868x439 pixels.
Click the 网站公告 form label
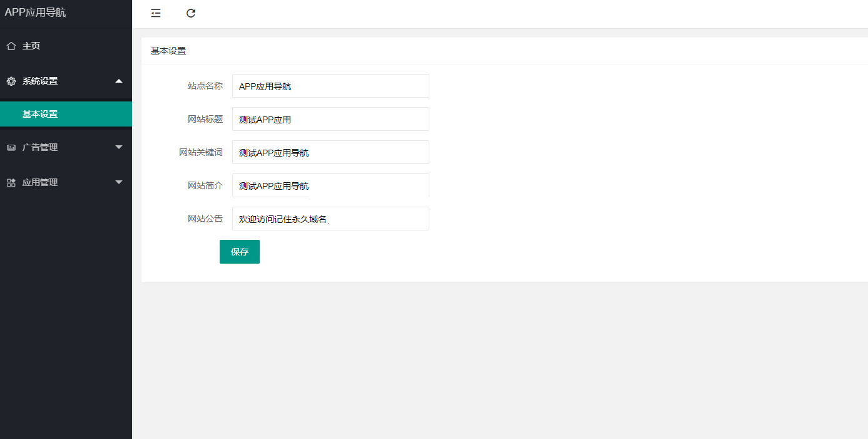205,219
